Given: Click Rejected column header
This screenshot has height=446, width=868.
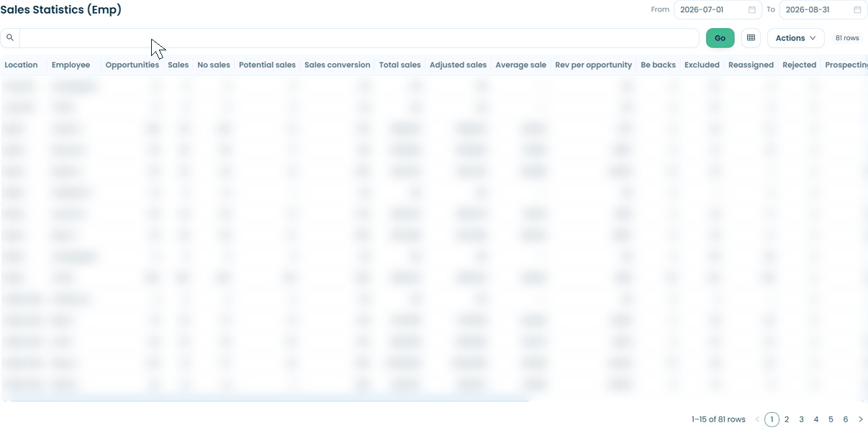Looking at the screenshot, I should click(x=799, y=65).
